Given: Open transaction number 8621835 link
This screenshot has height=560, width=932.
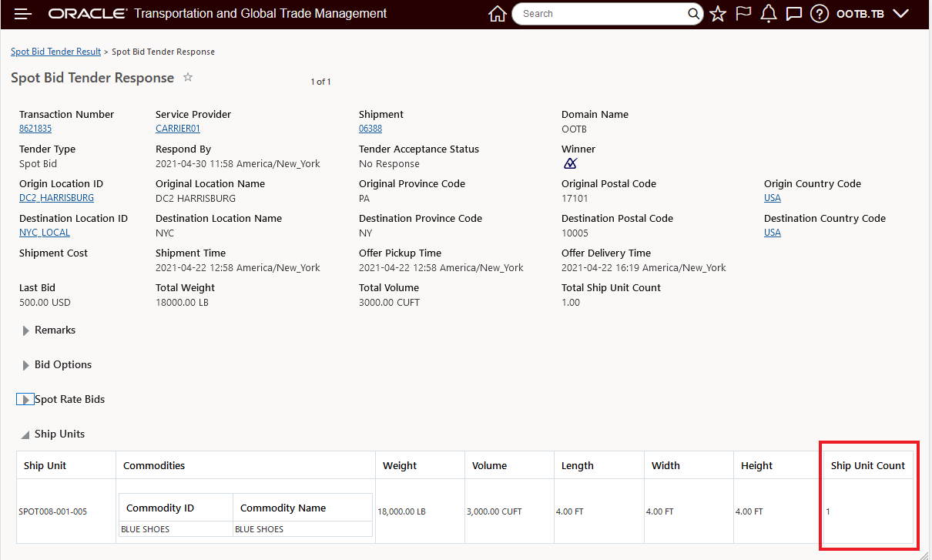Looking at the screenshot, I should click(35, 129).
